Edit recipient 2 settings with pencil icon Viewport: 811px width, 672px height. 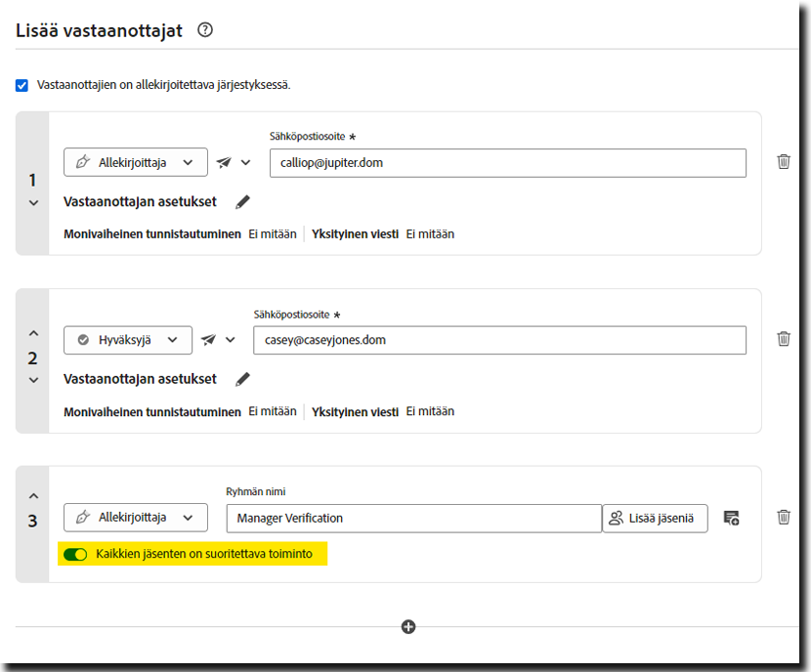coord(242,379)
